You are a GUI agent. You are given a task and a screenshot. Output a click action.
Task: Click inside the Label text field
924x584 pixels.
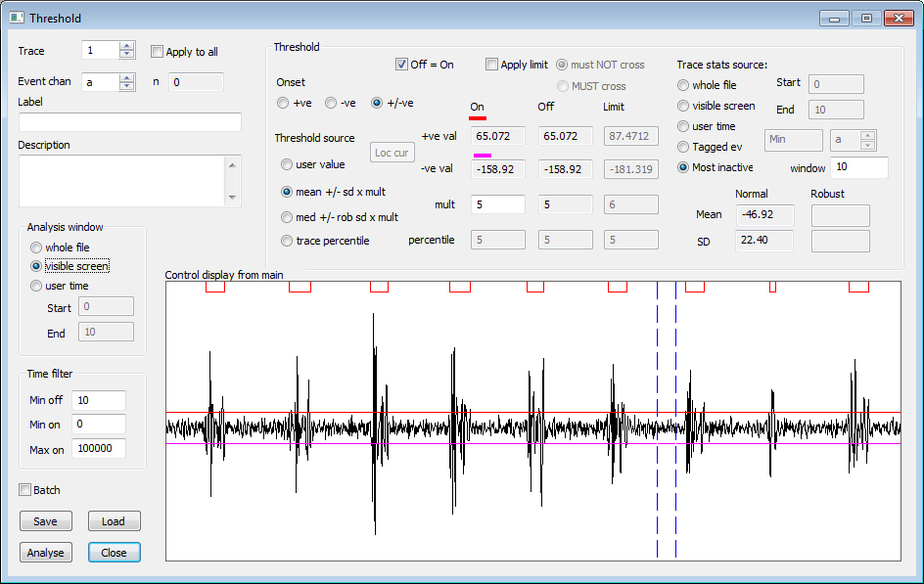pos(129,122)
